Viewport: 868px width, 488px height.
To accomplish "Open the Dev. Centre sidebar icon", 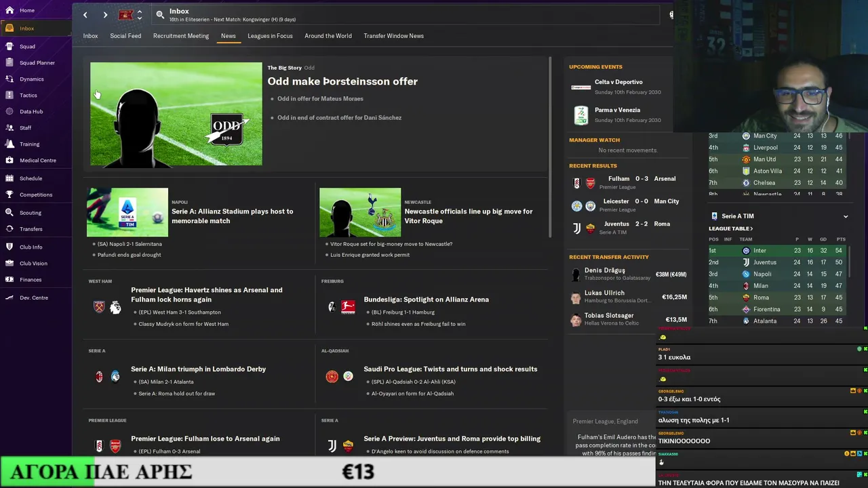I will (9, 298).
